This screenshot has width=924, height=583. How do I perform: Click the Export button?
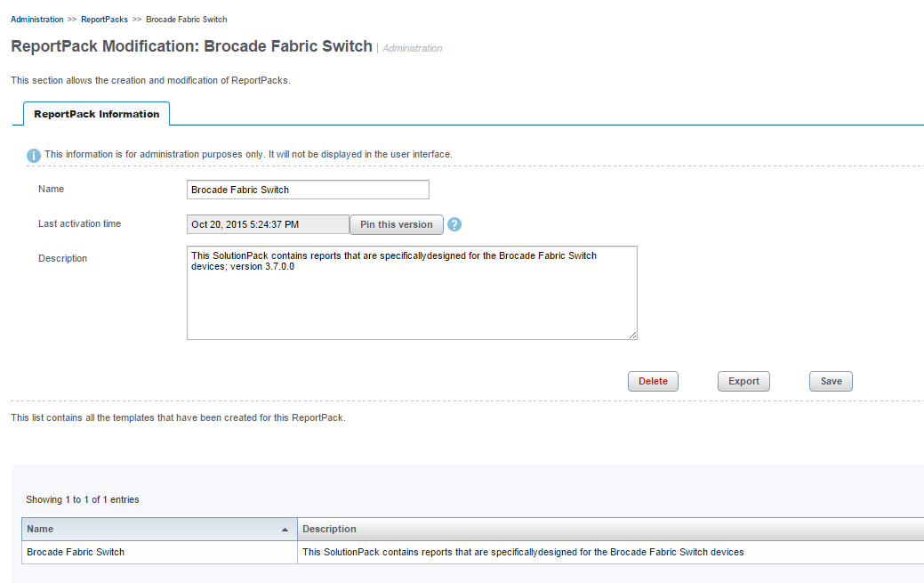(x=743, y=381)
